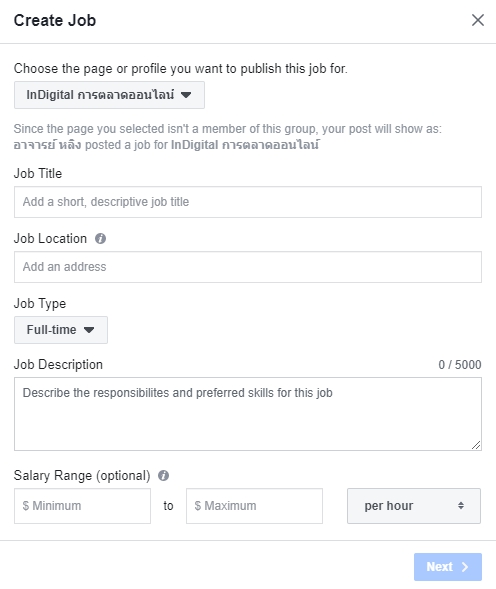Click the Salary Range info icon
The height and width of the screenshot is (589, 496).
(163, 476)
